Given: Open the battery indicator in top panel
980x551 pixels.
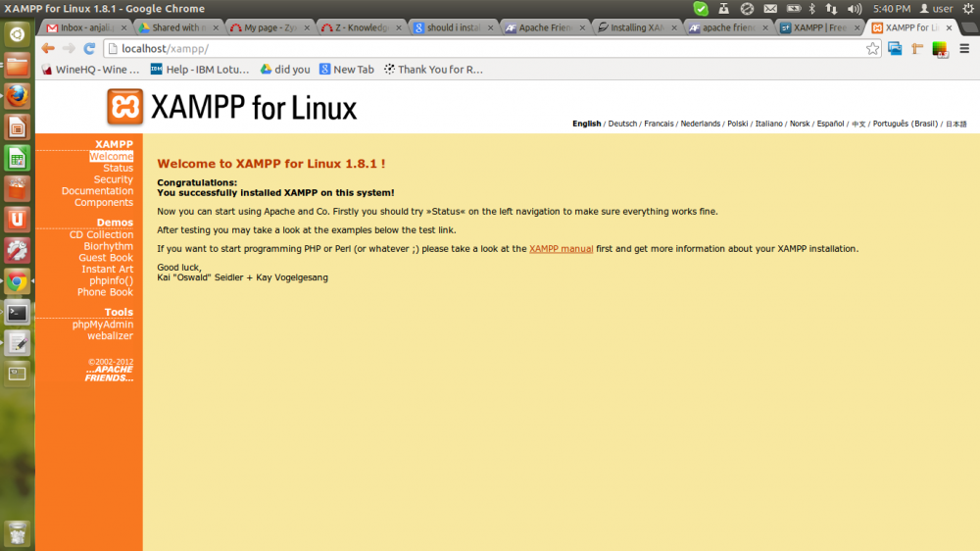Looking at the screenshot, I should click(x=793, y=9).
